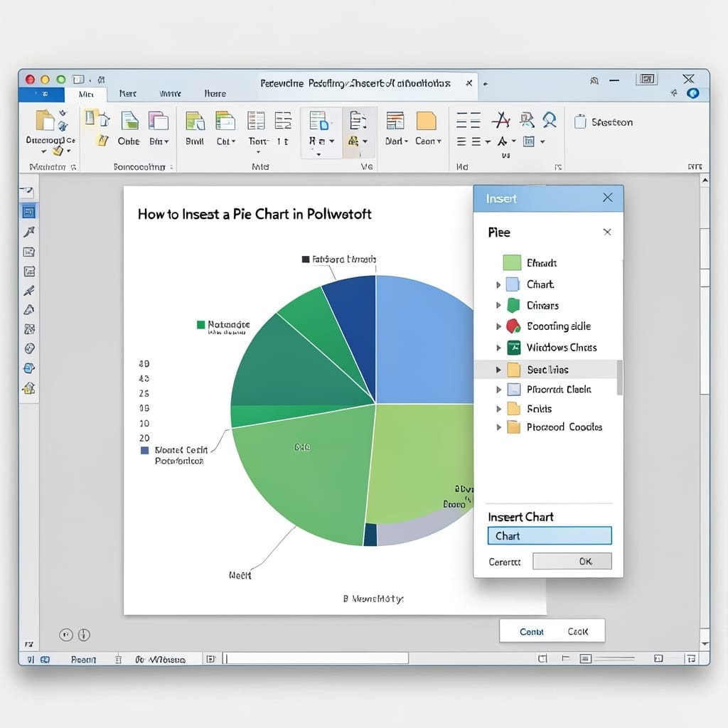Click the red strikethrough A text icon
Viewport: 728px width, 728px height.
501,119
